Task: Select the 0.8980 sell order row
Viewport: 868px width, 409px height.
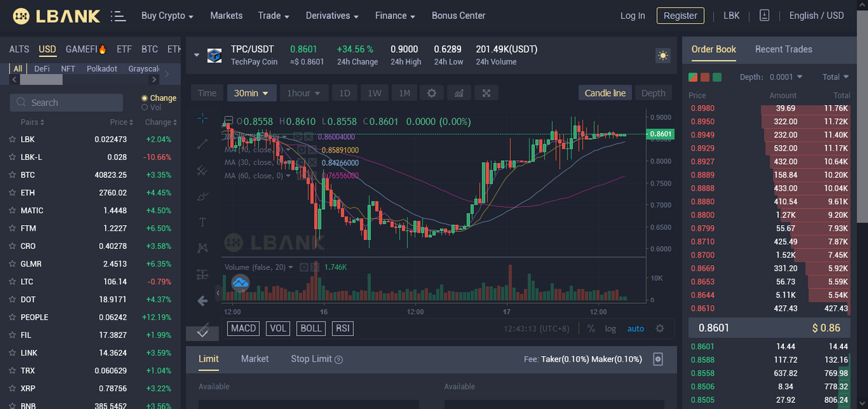Action: (769, 108)
